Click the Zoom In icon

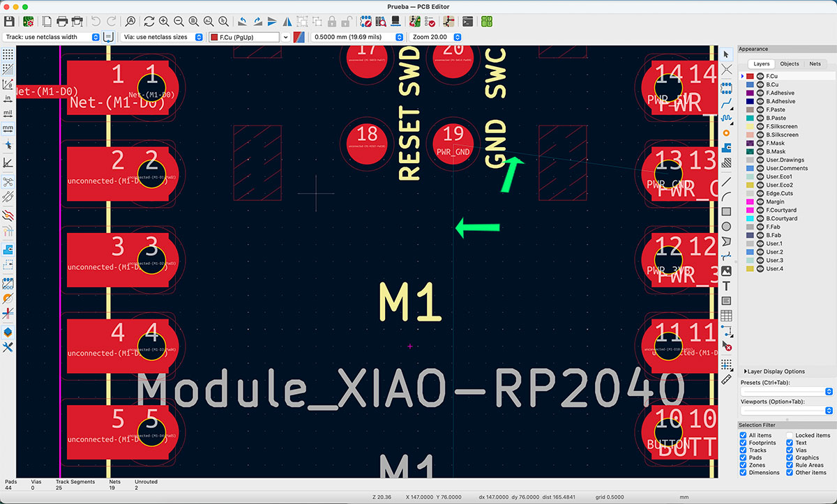click(x=164, y=22)
